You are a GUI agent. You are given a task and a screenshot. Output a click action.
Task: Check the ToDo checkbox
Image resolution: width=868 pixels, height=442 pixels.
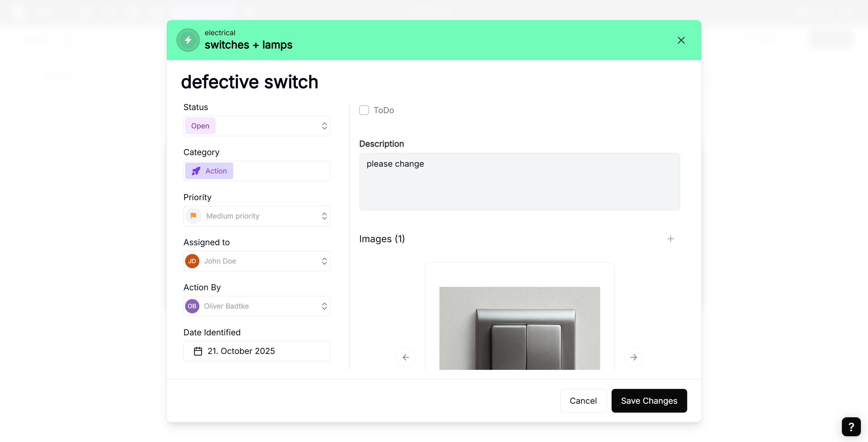tap(364, 110)
